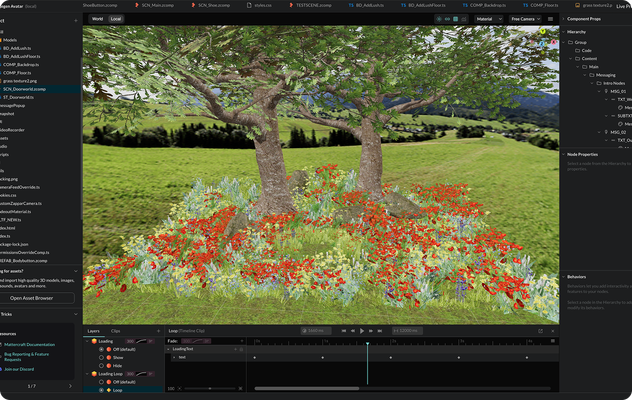Jump to the timeline end

point(380,331)
